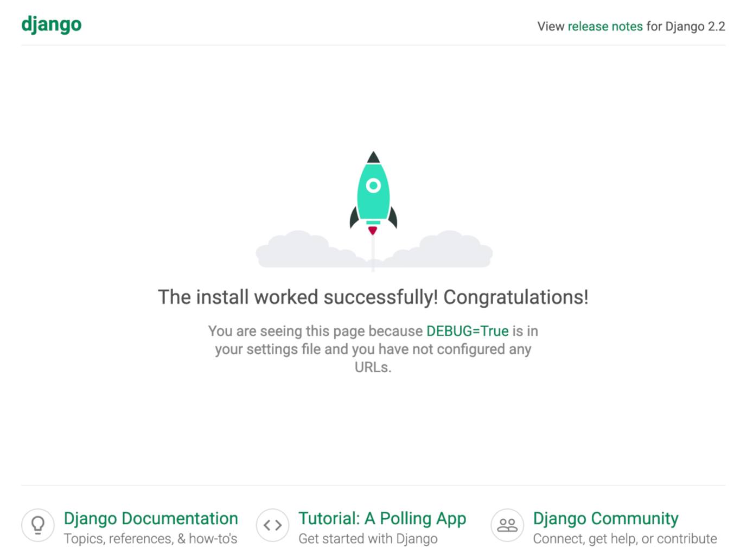Open the Django Community link
This screenshot has height=560, width=753.
605,518
